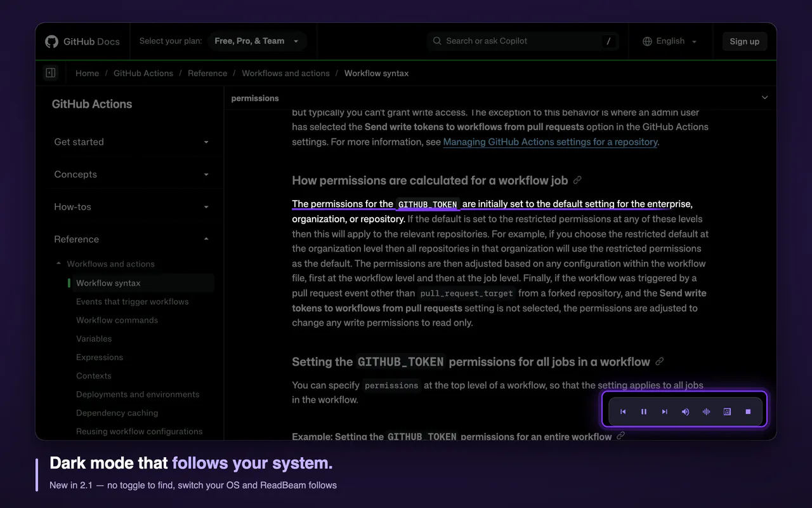
Task: Expand the permissions in-page navigation chevron
Action: coord(764,98)
